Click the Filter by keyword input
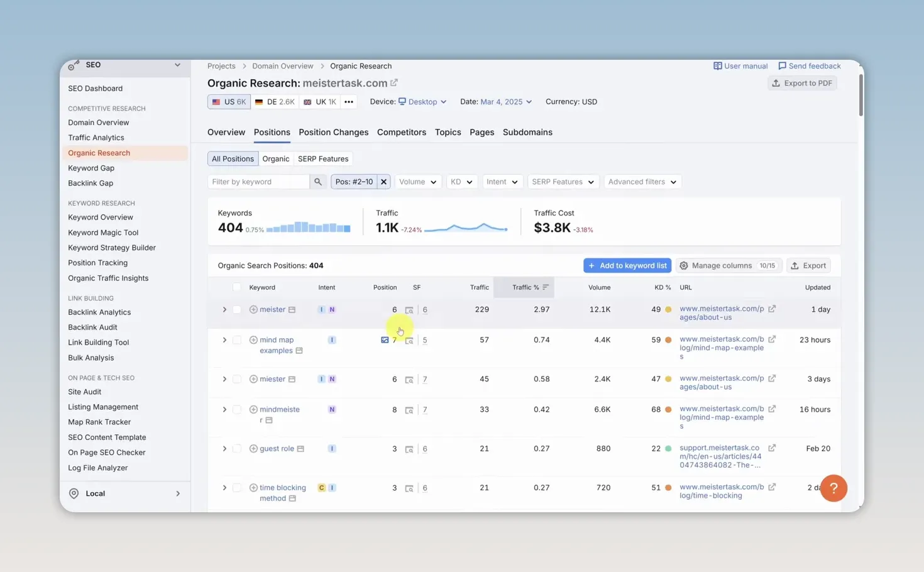Screen dimensions: 924x572 (258, 182)
